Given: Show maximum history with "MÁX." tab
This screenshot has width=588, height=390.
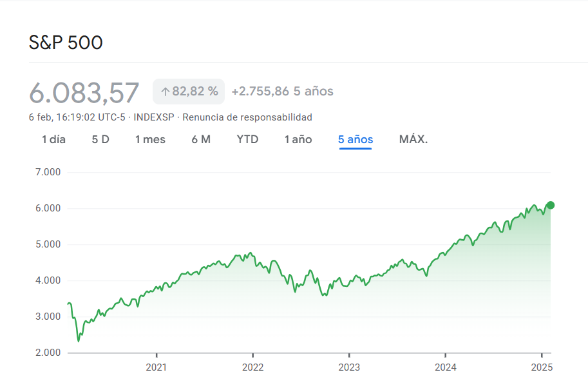Looking at the screenshot, I should coord(413,139).
